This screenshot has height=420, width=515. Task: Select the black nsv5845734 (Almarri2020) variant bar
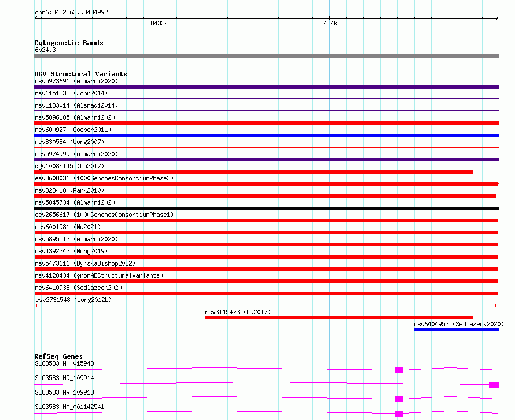click(266, 208)
